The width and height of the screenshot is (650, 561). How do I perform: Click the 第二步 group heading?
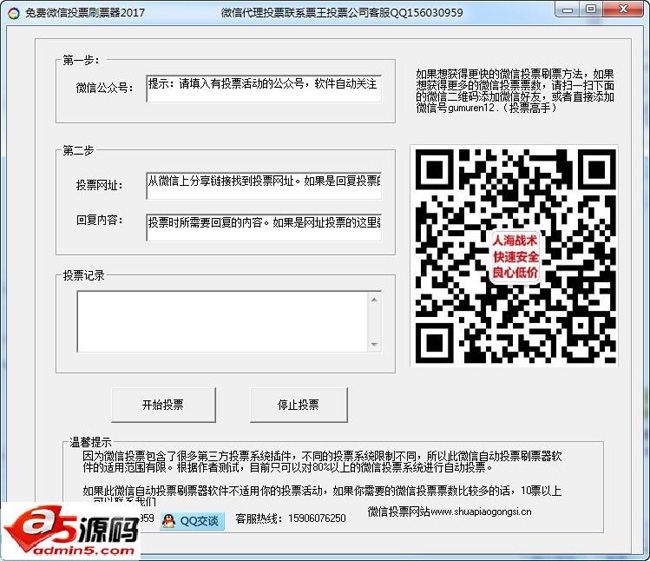point(78,150)
